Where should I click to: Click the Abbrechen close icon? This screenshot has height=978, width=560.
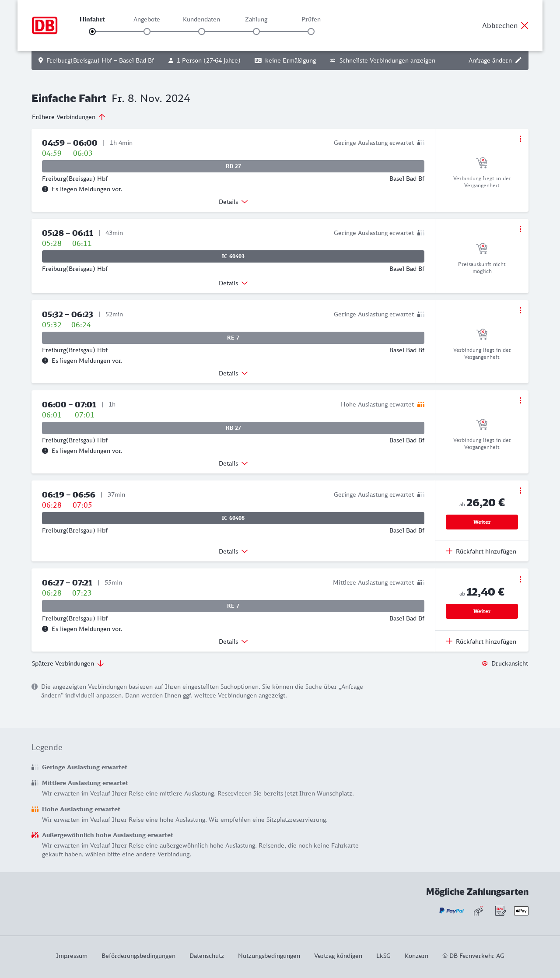[525, 25]
